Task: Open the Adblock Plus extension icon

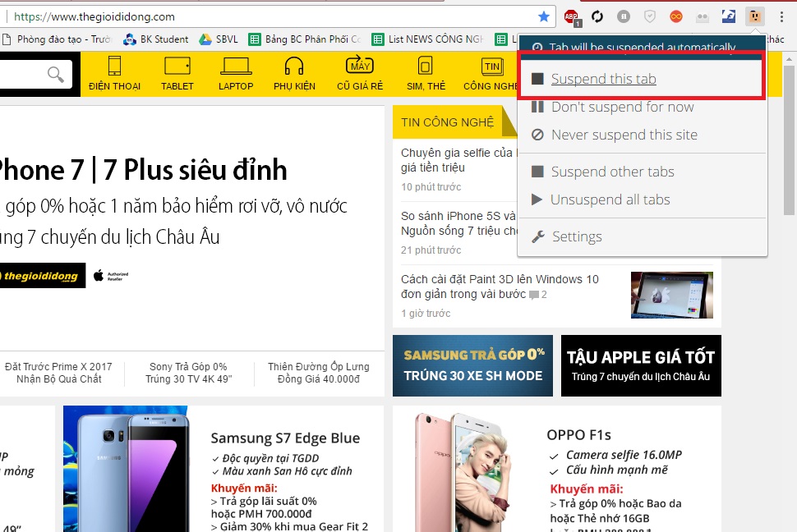Action: click(x=573, y=17)
